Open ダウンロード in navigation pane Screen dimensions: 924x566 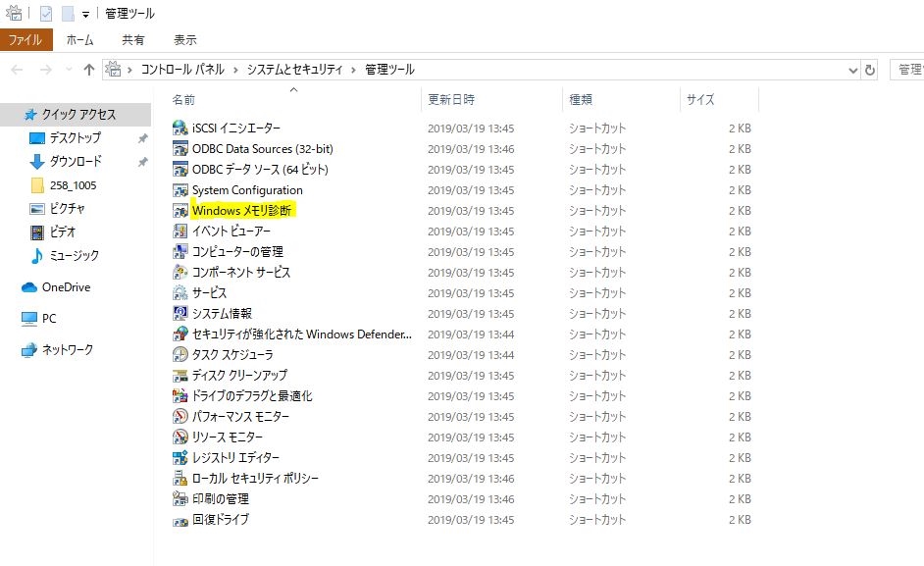tap(75, 162)
